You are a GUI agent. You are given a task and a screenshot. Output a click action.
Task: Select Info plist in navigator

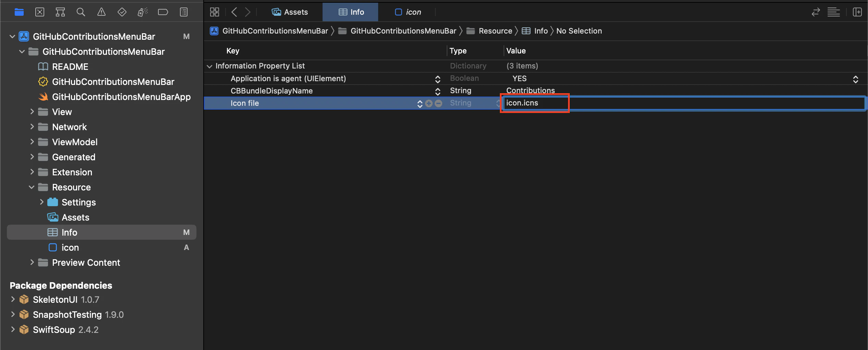coord(101,233)
